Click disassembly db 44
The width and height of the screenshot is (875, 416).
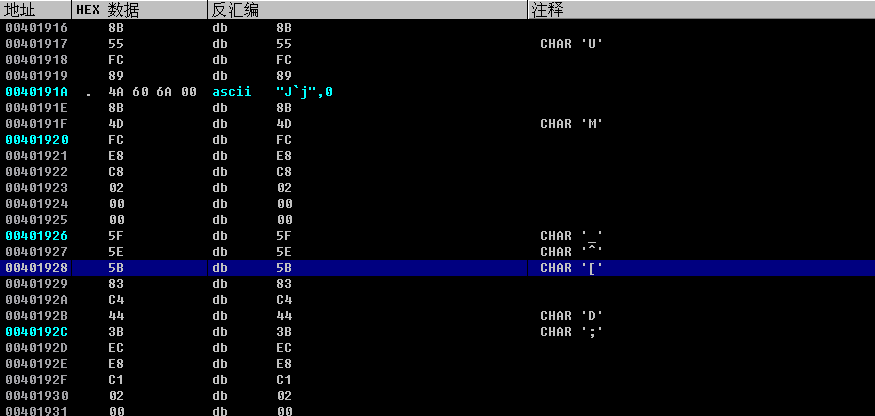point(252,315)
